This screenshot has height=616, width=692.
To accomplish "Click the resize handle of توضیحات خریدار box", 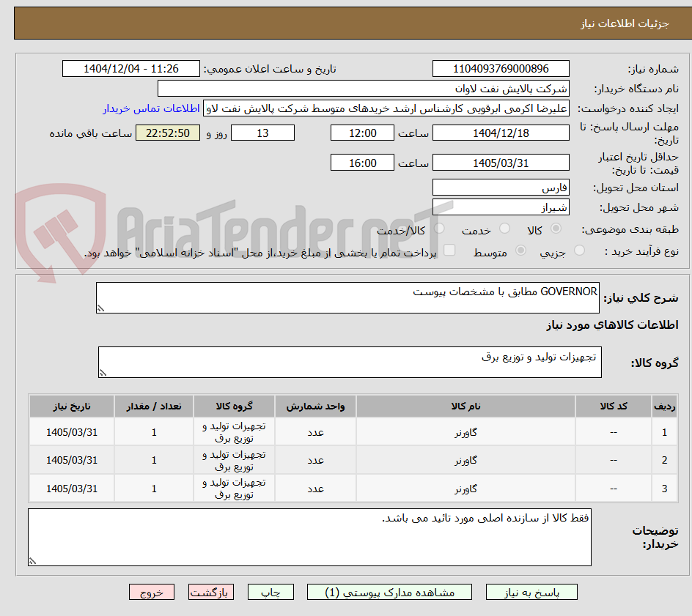I will pos(33,561).
